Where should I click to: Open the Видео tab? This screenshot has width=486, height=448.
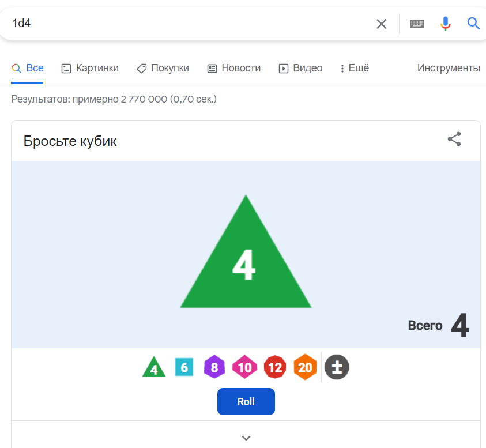[x=300, y=68]
